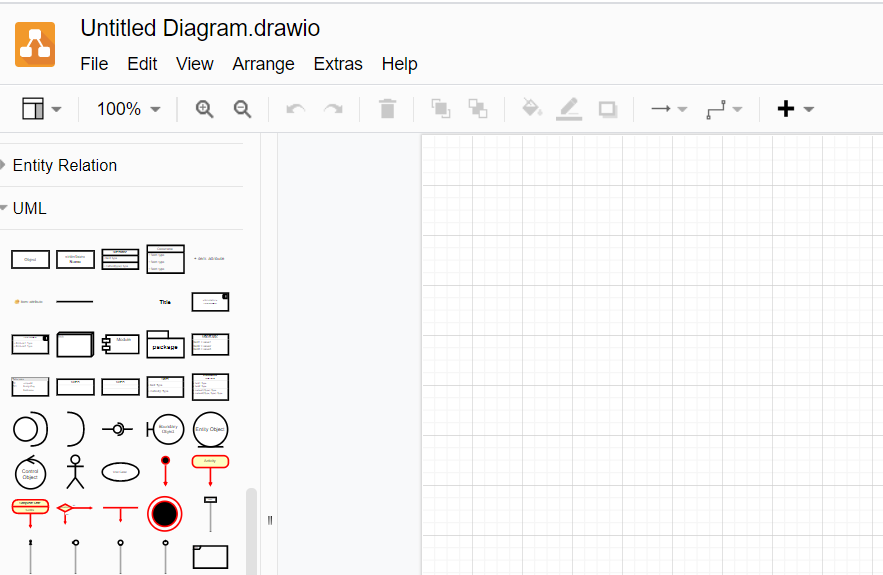Click the zoom in magnifier icon
The height and width of the screenshot is (575, 883).
(x=204, y=109)
